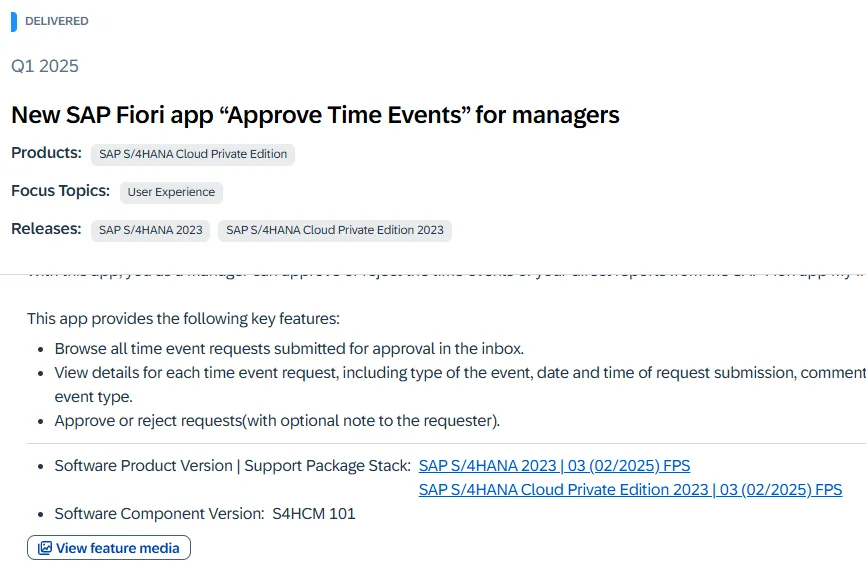Click the image icon in View feature media

45,548
